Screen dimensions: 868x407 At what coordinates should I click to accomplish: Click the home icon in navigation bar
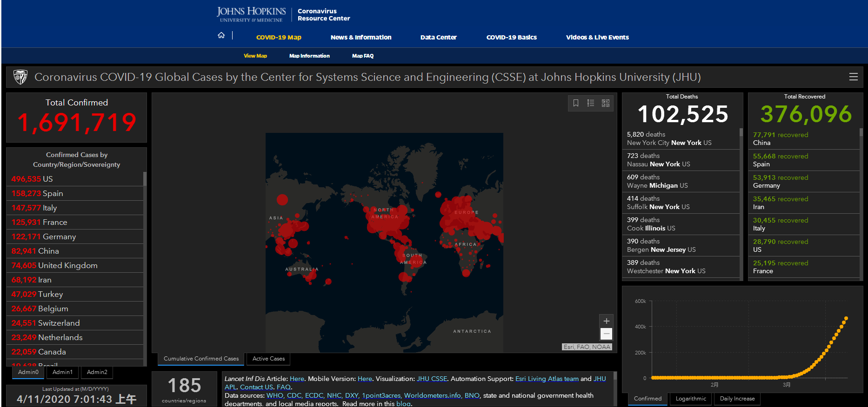click(221, 36)
